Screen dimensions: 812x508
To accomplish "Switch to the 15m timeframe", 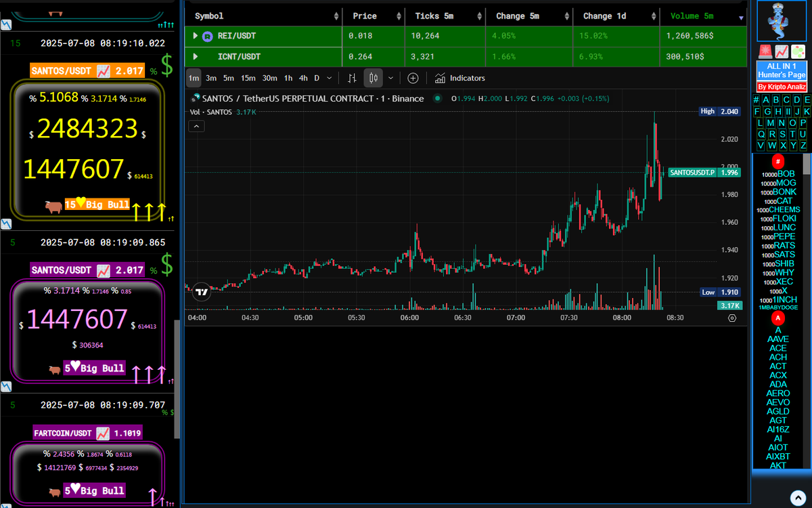I will click(x=248, y=78).
